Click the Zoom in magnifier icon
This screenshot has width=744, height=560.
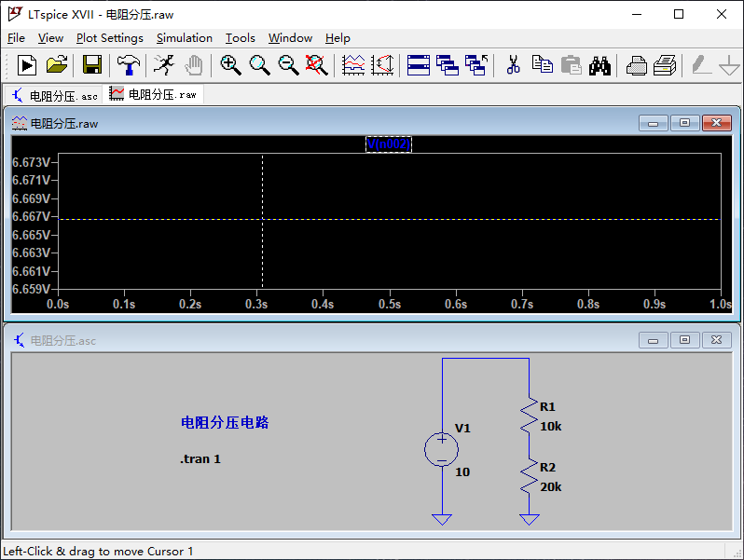230,65
